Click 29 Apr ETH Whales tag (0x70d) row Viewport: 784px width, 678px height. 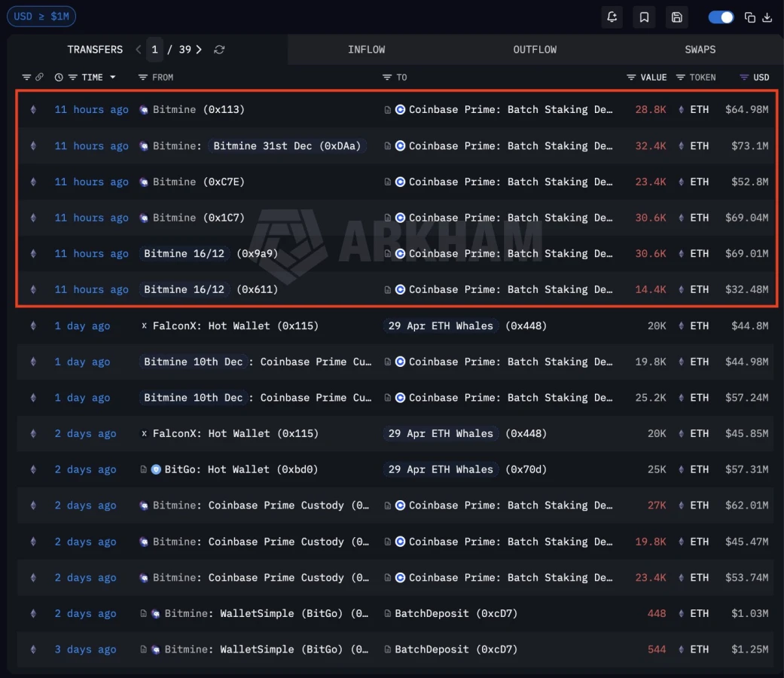[x=441, y=469]
